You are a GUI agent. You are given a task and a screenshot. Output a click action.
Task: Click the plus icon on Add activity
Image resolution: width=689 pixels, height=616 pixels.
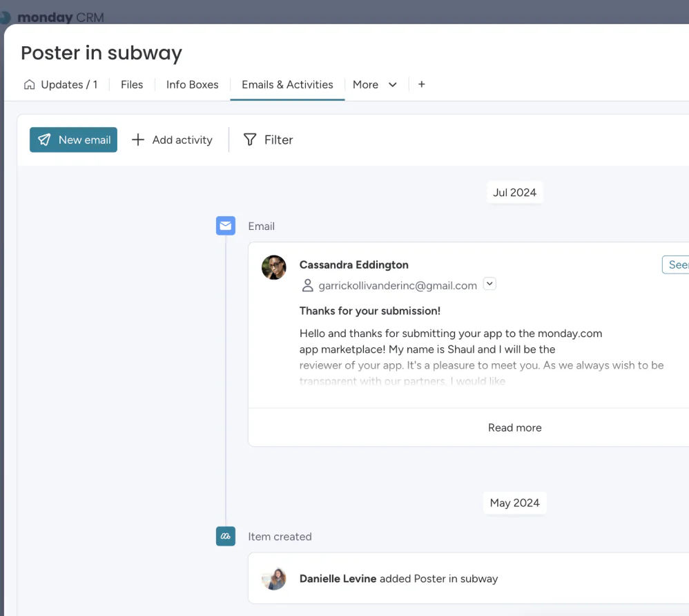point(138,139)
